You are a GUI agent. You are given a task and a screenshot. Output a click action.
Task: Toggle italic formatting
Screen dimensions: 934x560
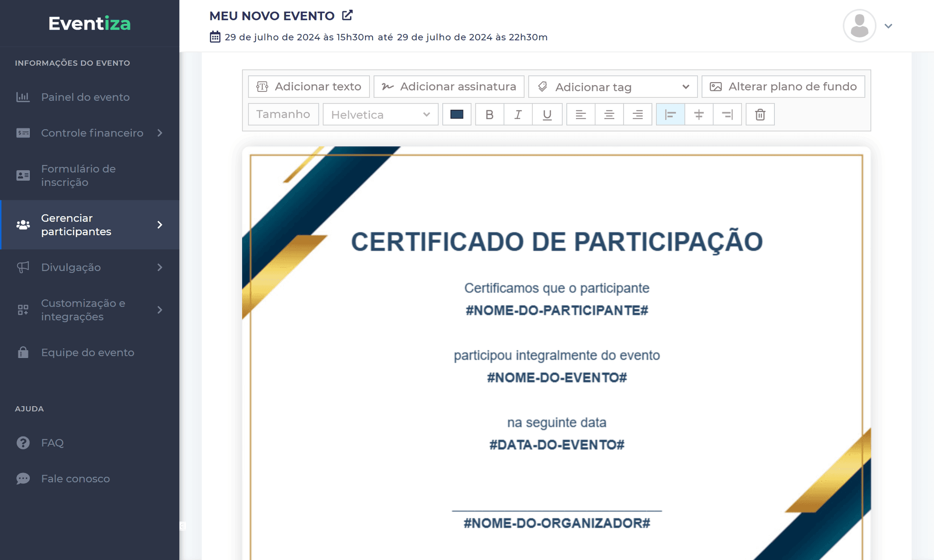518,115
